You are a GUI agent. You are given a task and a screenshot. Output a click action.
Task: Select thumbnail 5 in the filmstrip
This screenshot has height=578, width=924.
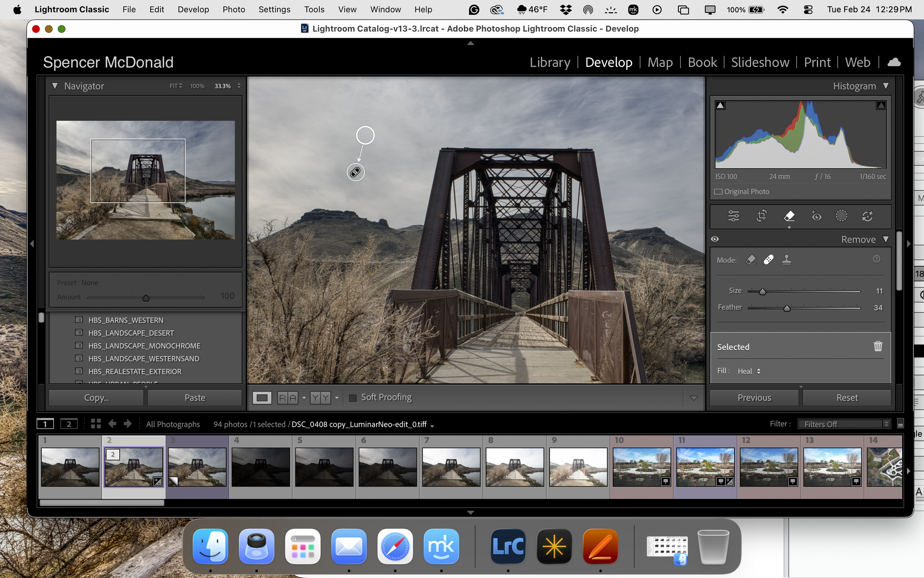click(x=324, y=467)
